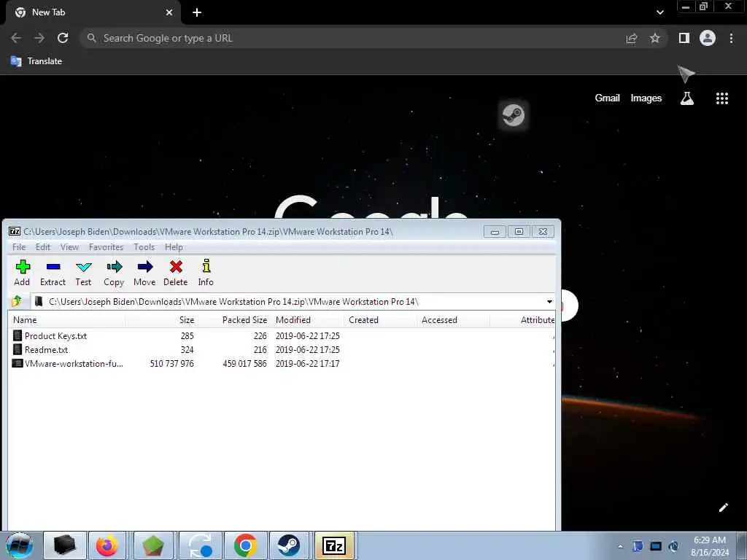The width and height of the screenshot is (747, 560).
Task: Sort by Packed Size column header
Action: click(x=234, y=320)
